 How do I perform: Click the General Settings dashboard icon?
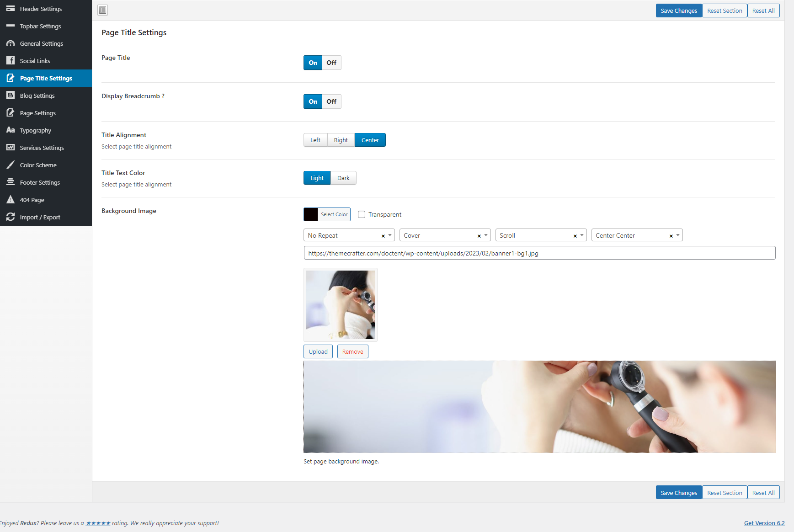point(11,43)
